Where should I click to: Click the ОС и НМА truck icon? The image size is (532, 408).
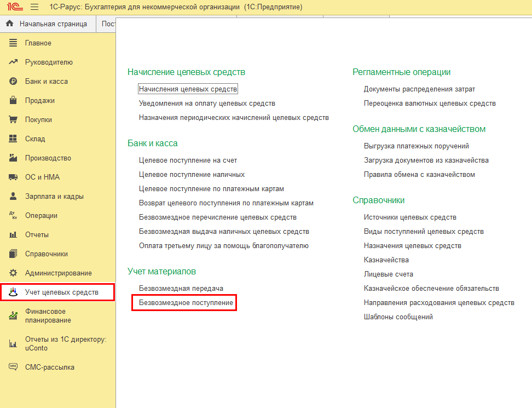pyautogui.click(x=14, y=177)
